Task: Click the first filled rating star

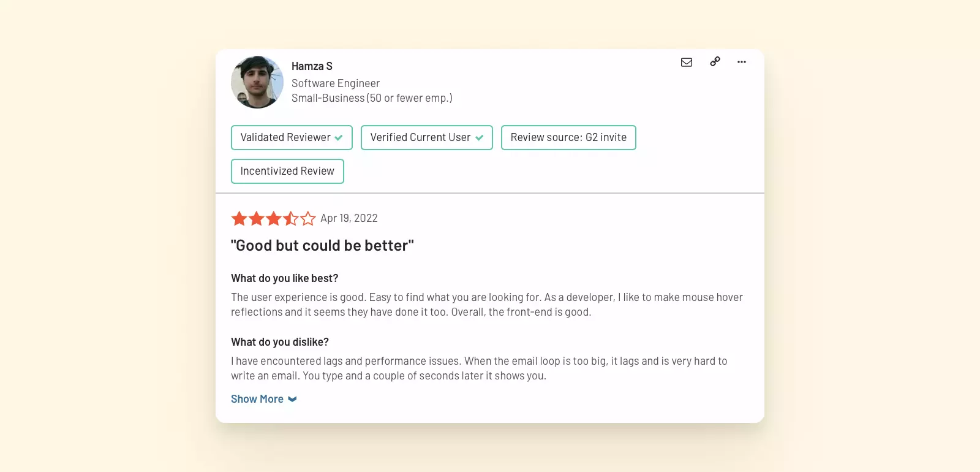Action: point(239,218)
